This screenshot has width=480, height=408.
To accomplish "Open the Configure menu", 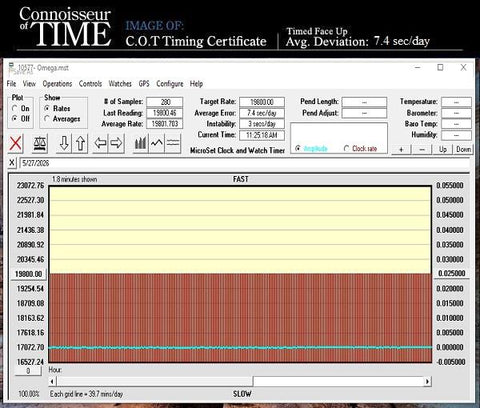I will tap(170, 84).
